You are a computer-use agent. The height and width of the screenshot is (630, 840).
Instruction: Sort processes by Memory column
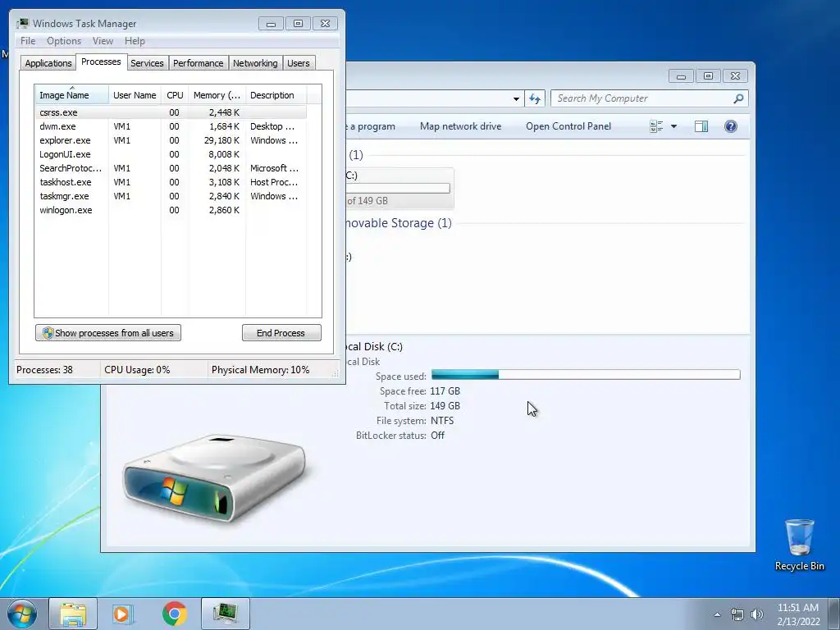click(x=217, y=95)
